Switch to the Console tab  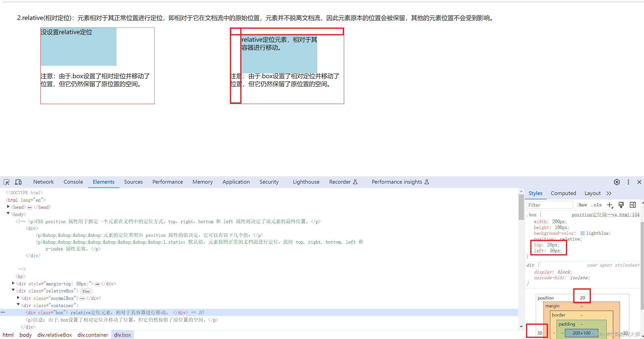tap(73, 182)
